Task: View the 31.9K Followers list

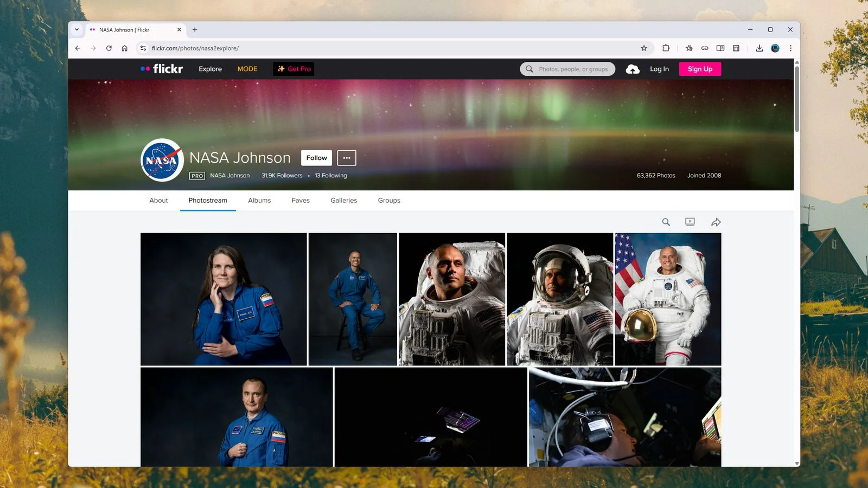Action: [x=282, y=176]
